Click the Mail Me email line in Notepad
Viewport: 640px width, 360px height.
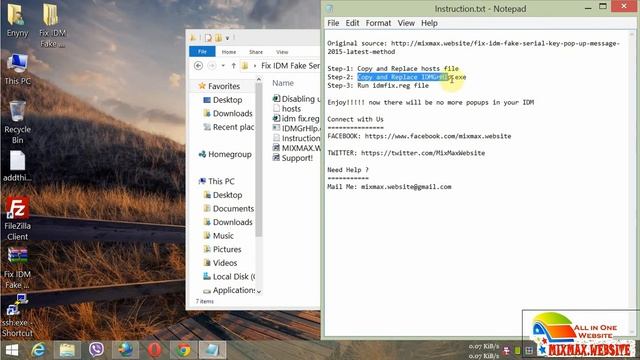coord(389,187)
